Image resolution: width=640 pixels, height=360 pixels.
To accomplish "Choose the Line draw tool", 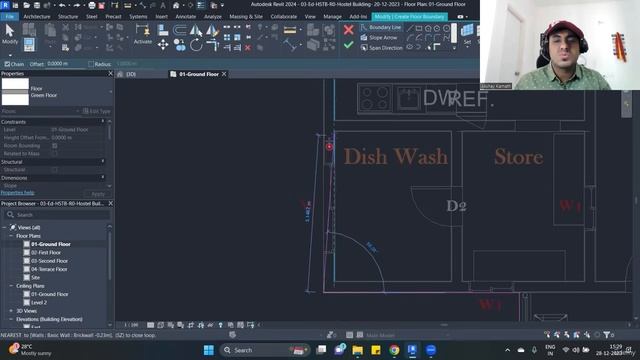I will click(410, 28).
